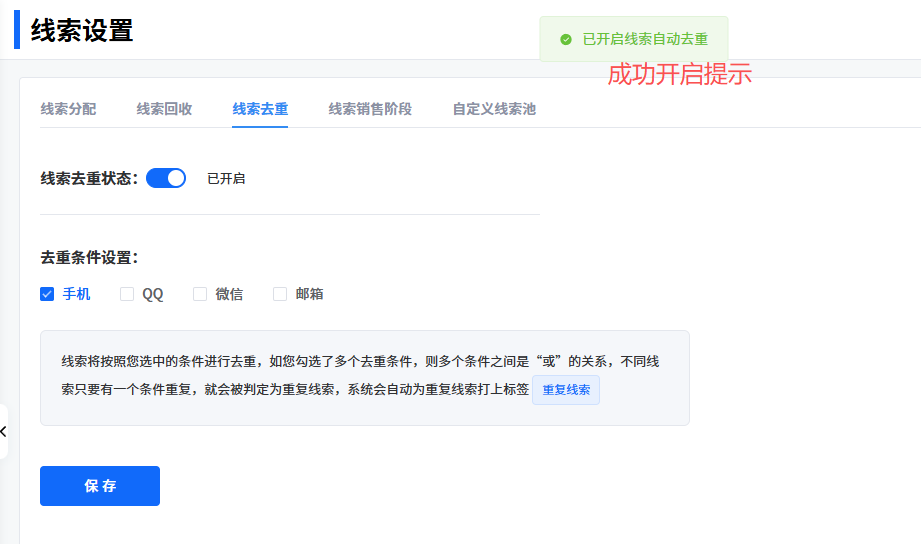
Task: Click the 线索设置 page title
Action: [x=82, y=30]
